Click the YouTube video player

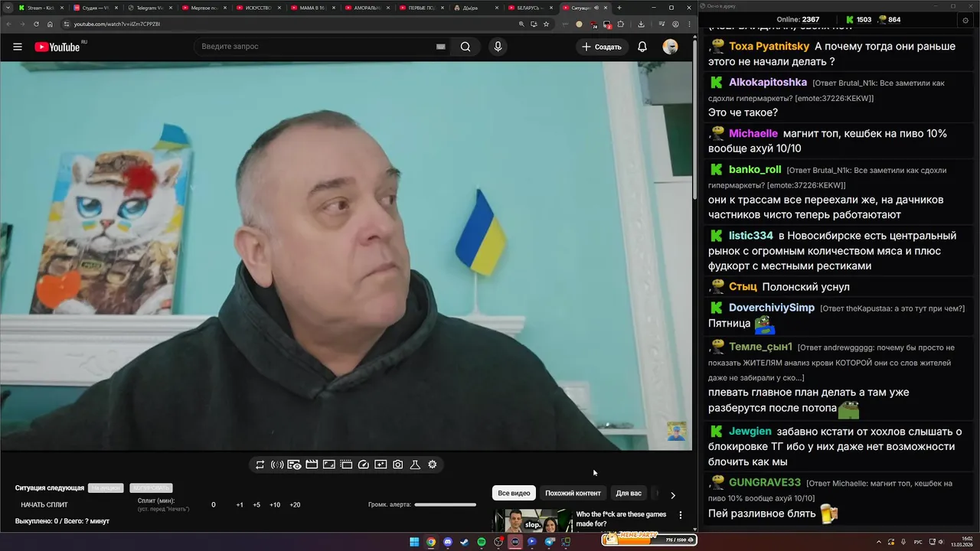[346, 256]
